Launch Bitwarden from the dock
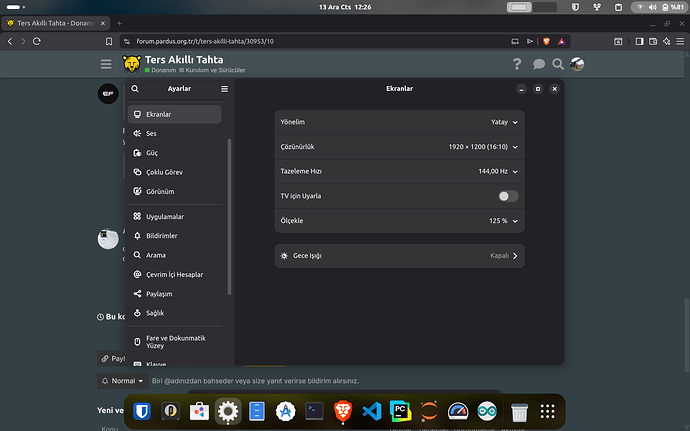This screenshot has width=690, height=431. coord(141,410)
